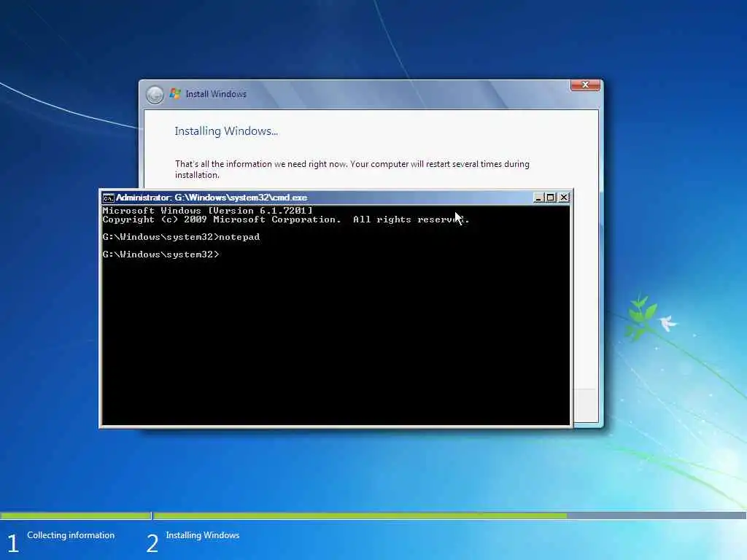Maximize the Administrator cmd.exe window
This screenshot has height=560, width=747.
551,197
